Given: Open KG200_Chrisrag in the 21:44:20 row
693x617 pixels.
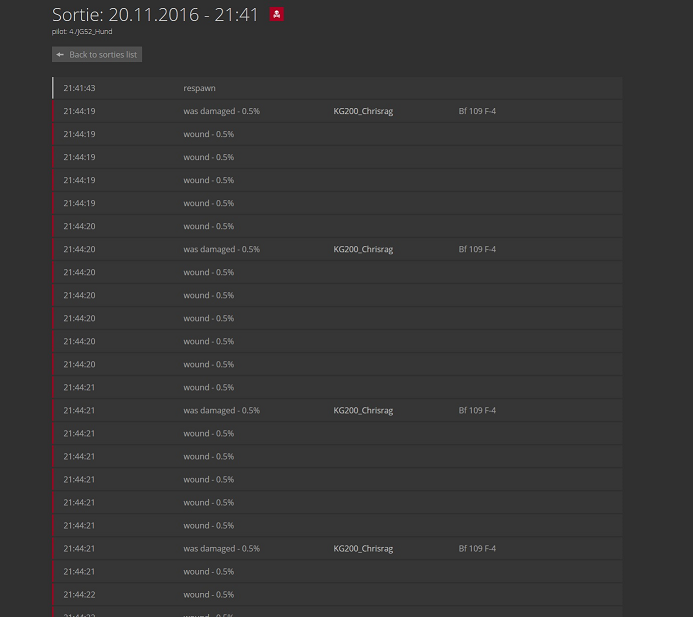Looking at the screenshot, I should [363, 249].
